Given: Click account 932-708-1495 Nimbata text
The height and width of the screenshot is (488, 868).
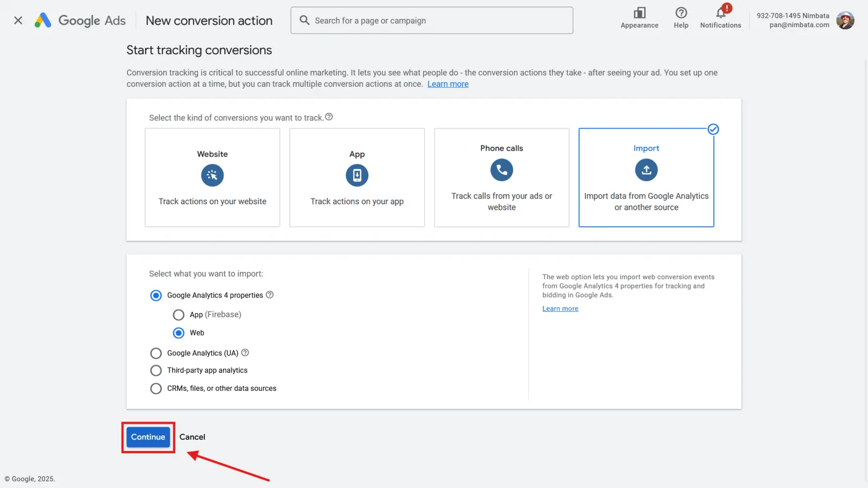Looking at the screenshot, I should [x=793, y=16].
